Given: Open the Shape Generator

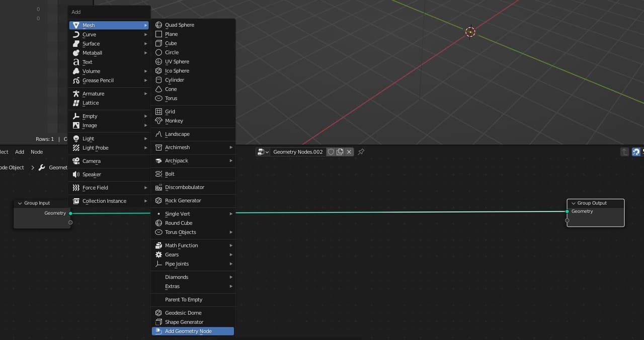Looking at the screenshot, I should pos(193,322).
